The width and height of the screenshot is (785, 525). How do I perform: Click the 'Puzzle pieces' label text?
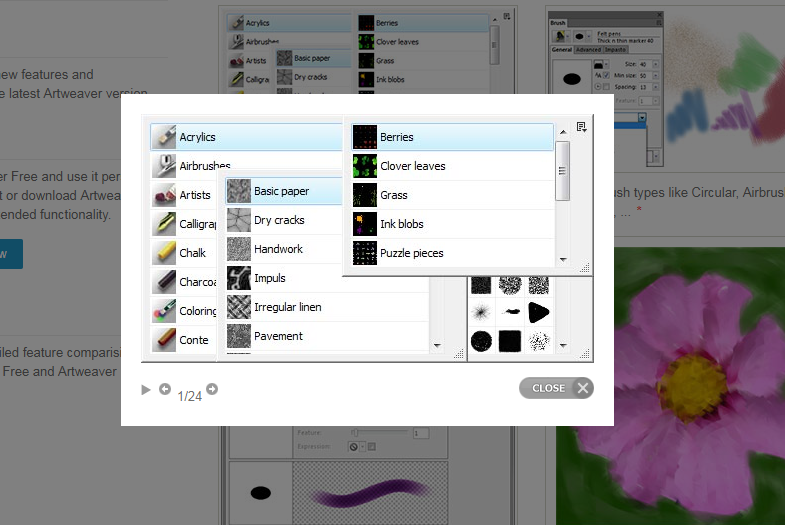click(412, 253)
